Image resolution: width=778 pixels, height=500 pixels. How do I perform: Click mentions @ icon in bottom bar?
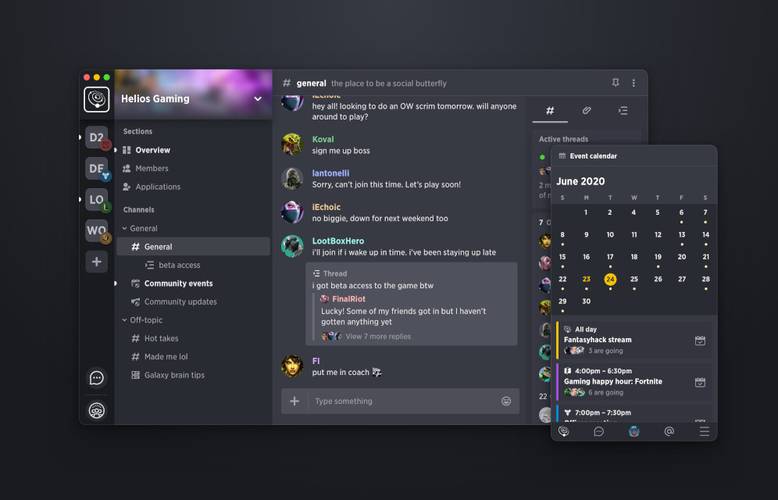[x=669, y=431]
